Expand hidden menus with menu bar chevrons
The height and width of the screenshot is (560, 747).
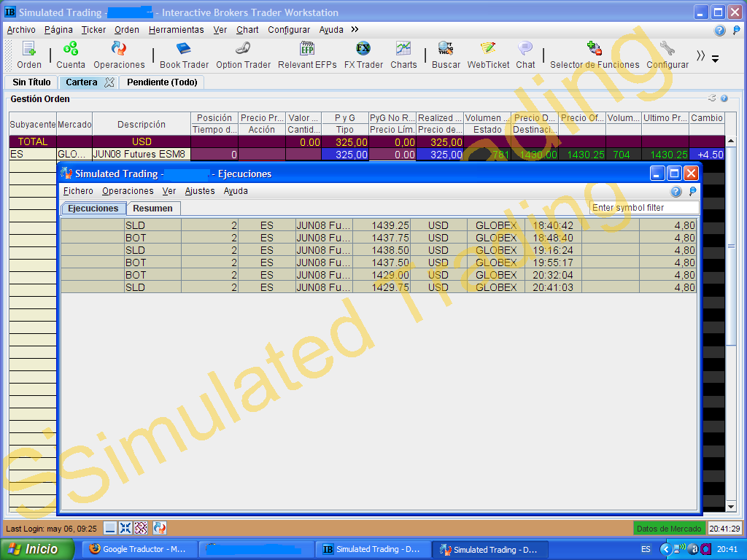(355, 29)
